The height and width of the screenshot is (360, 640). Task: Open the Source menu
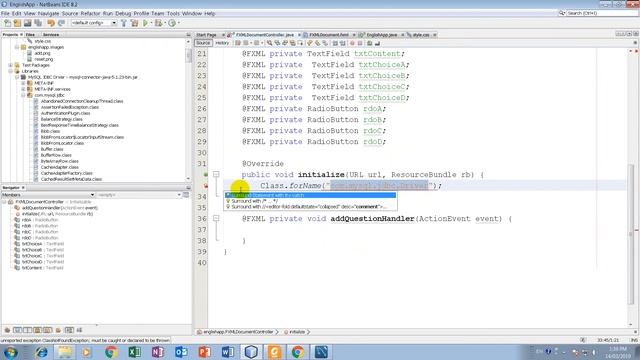click(70, 13)
